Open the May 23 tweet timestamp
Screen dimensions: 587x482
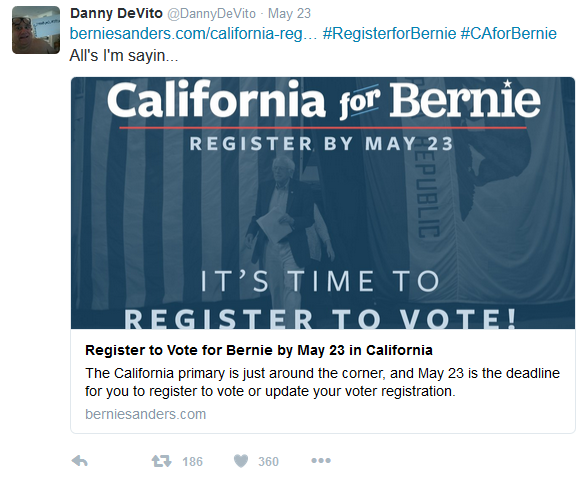(x=289, y=14)
